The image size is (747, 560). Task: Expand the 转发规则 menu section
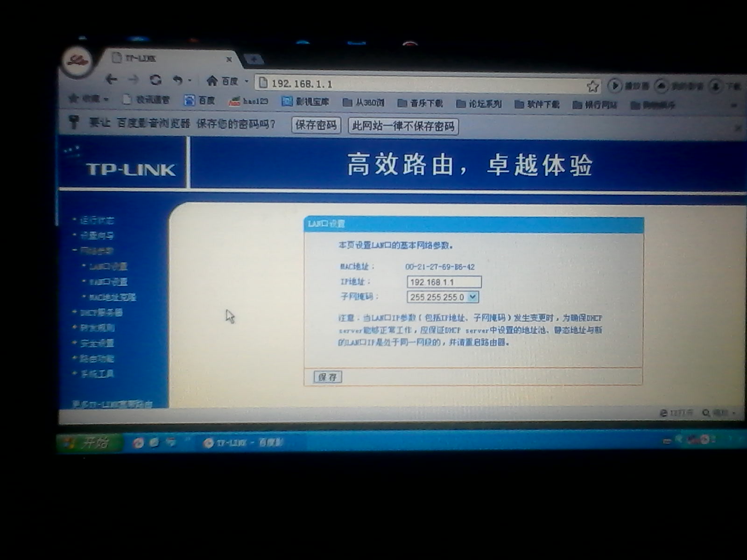(x=97, y=328)
